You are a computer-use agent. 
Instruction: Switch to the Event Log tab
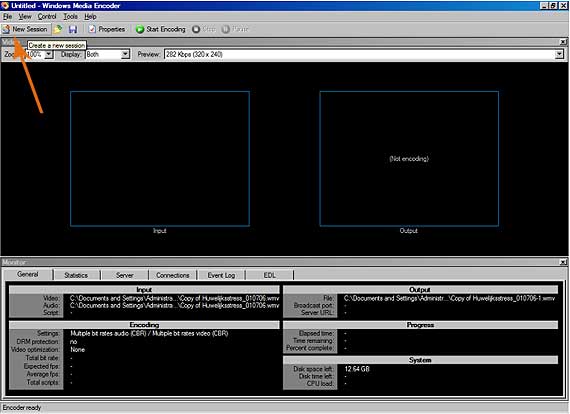[221, 275]
